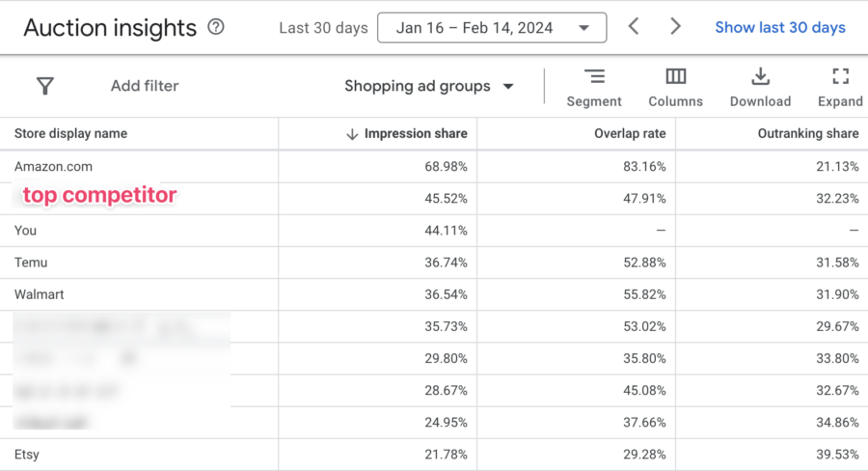This screenshot has height=471, width=868.
Task: Click Etsy impression share 21.78%
Action: click(446, 455)
